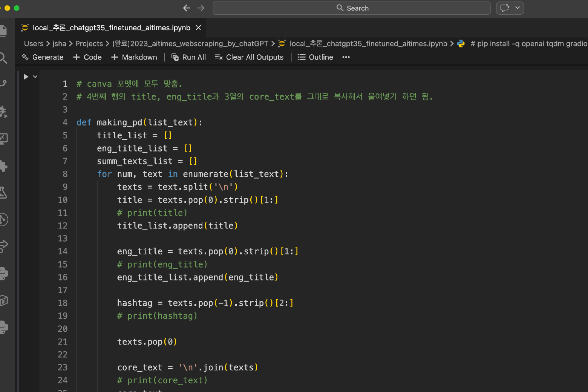Open the Copilot chat icon in title bar
Screen dimensions: 588x392
pos(505,8)
